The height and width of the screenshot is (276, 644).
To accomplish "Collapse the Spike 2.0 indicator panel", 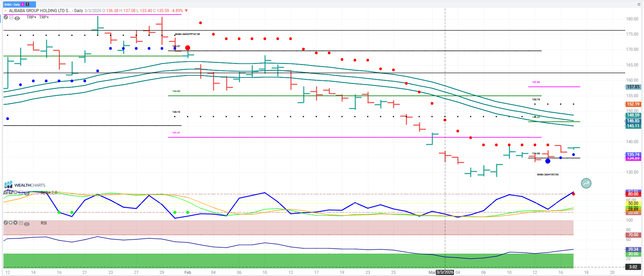I will [x=21, y=192].
